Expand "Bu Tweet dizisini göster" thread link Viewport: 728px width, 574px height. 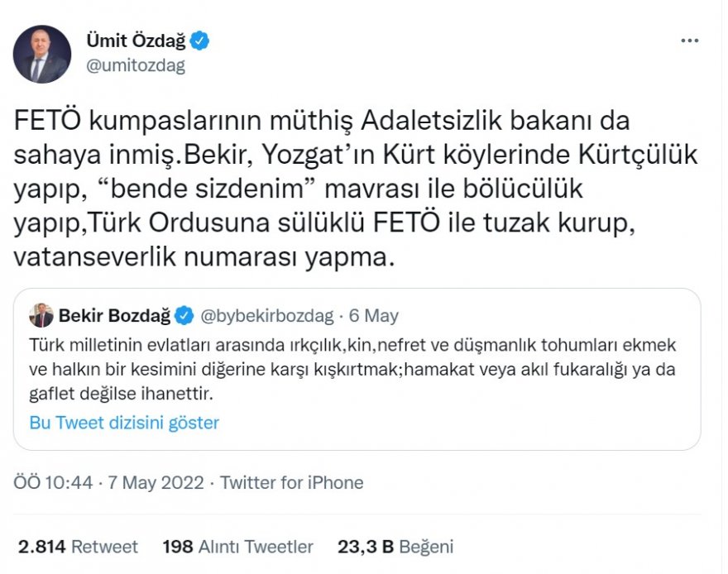click(x=124, y=423)
